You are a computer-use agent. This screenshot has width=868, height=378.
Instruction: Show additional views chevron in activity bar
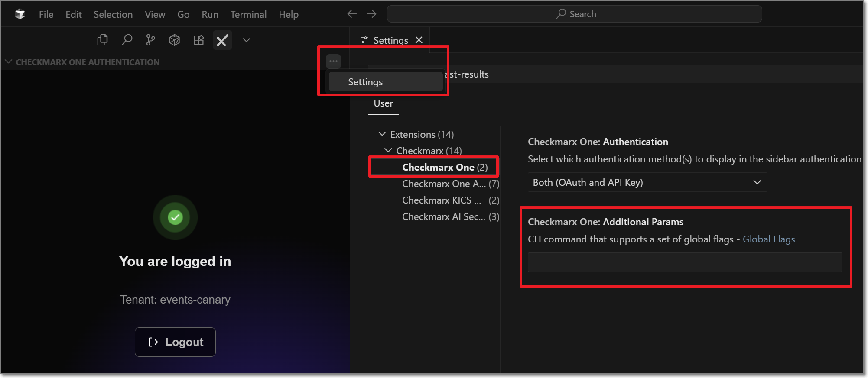tap(247, 40)
